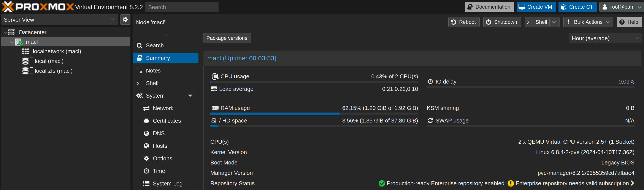Click the SWAP usage refresh icon

[x=430, y=121]
